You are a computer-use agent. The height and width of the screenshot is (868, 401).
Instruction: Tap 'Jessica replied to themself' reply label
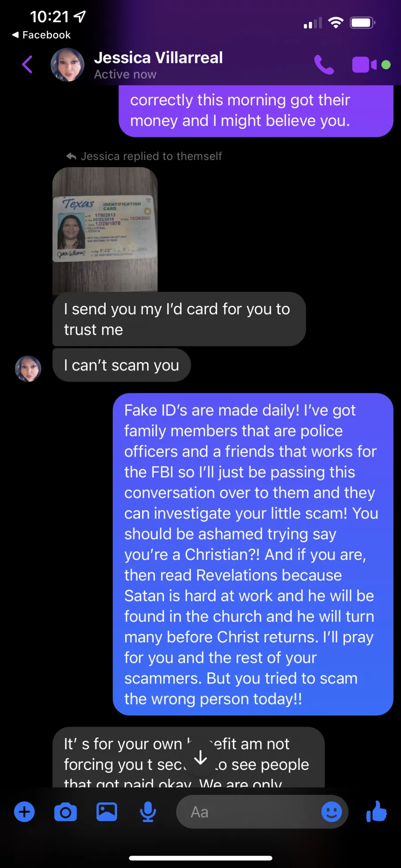144,156
